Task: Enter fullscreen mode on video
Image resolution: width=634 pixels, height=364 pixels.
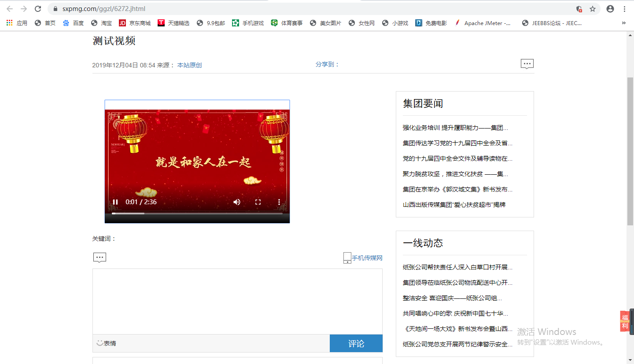Action: click(258, 202)
